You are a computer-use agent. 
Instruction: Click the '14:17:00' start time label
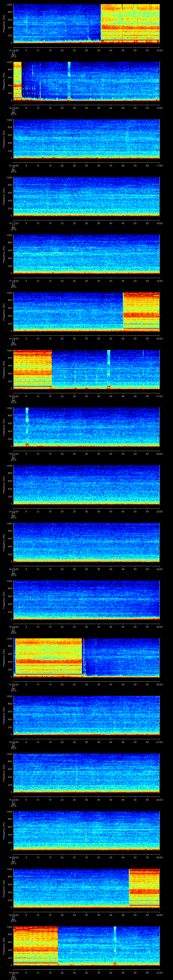tap(14, 223)
